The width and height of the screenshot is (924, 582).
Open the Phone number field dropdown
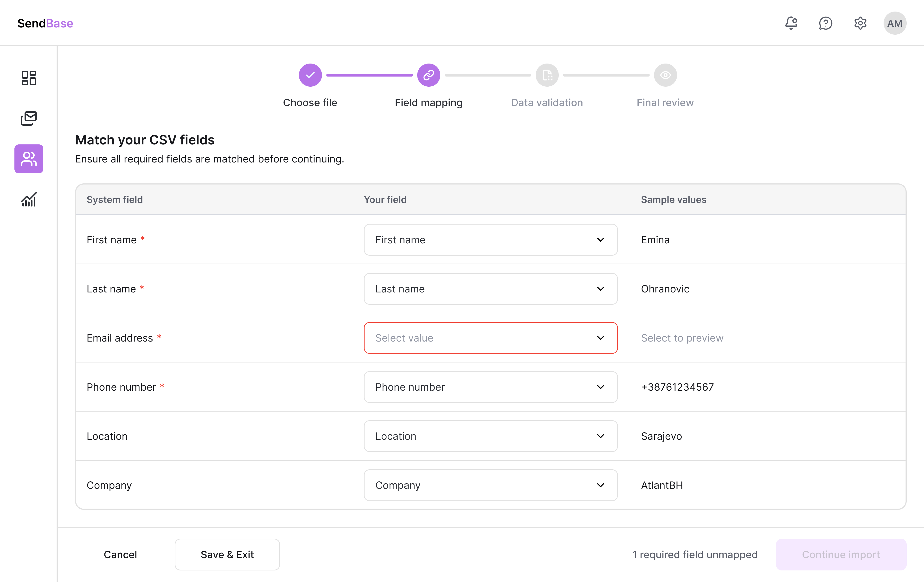490,387
